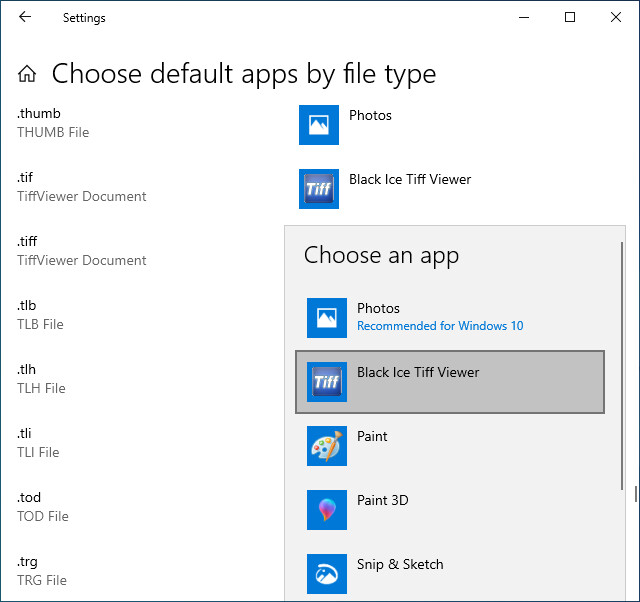The width and height of the screenshot is (640, 602).
Task: Click the TRG File description
Action: click(42, 580)
